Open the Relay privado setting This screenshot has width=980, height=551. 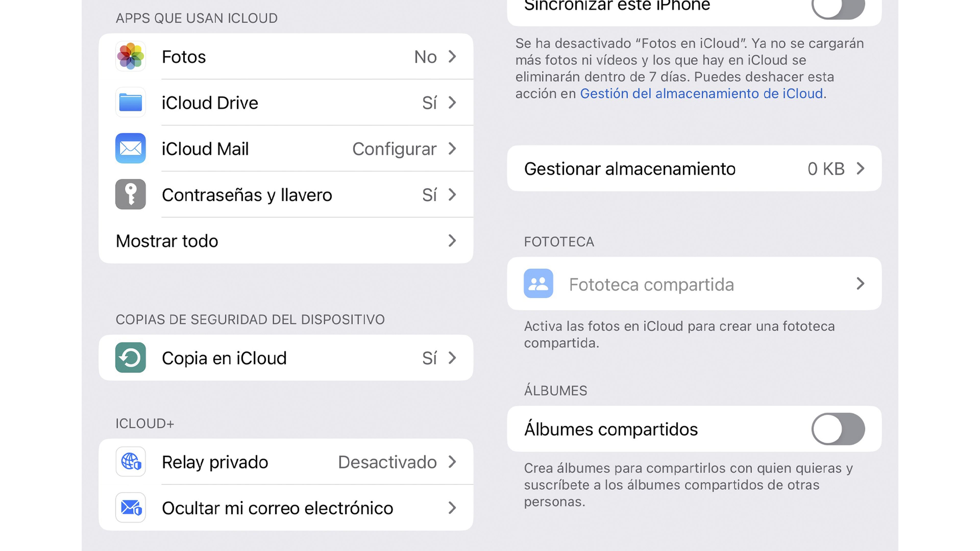(x=285, y=462)
